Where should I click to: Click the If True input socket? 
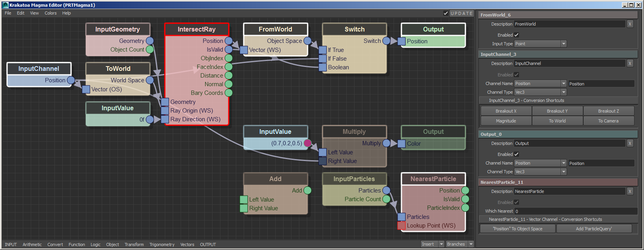pyautogui.click(x=323, y=50)
